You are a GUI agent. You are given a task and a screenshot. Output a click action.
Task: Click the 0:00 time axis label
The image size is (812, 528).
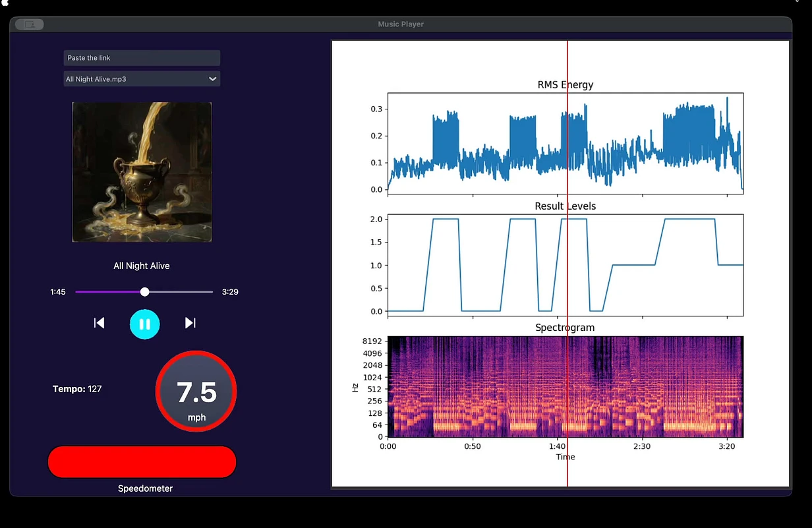tap(388, 446)
